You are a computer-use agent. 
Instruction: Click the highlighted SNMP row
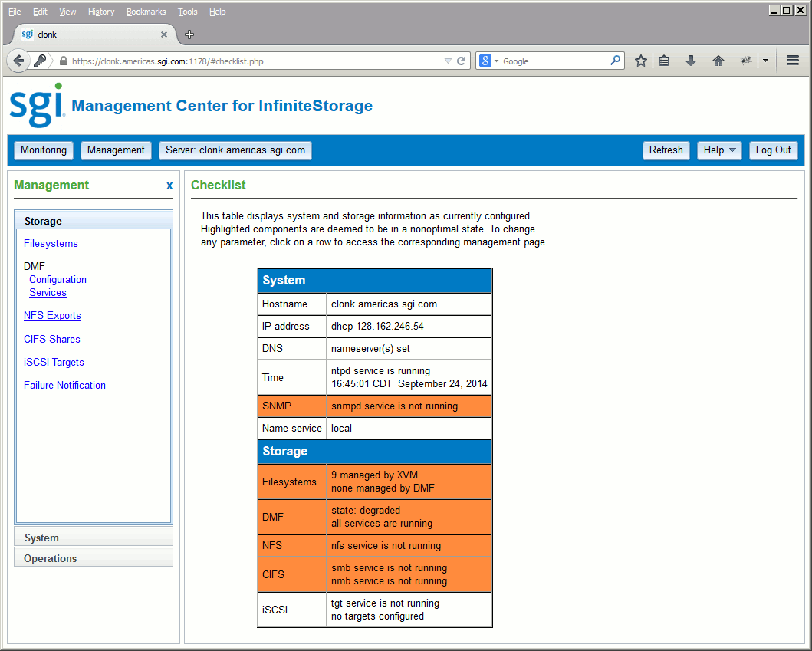point(375,406)
